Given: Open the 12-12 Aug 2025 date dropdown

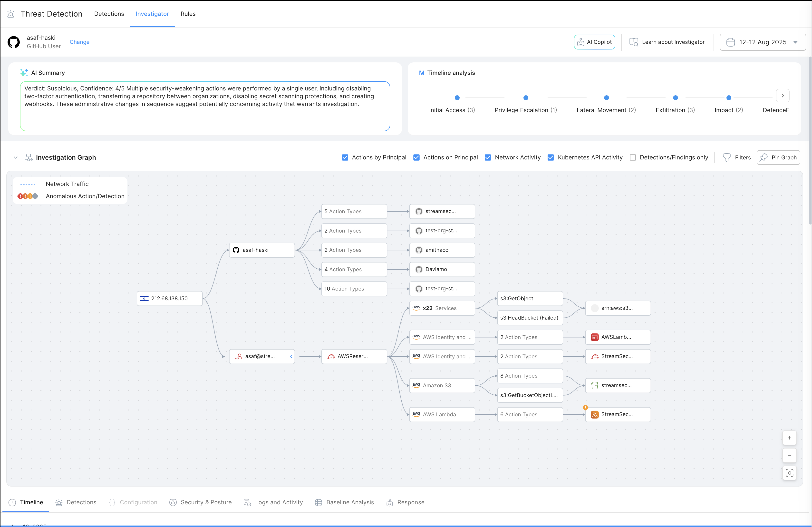Looking at the screenshot, I should (763, 42).
